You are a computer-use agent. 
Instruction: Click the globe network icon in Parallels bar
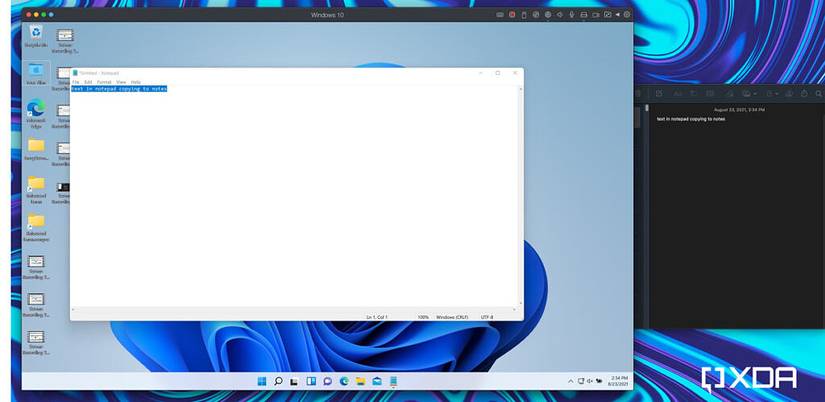[548, 15]
